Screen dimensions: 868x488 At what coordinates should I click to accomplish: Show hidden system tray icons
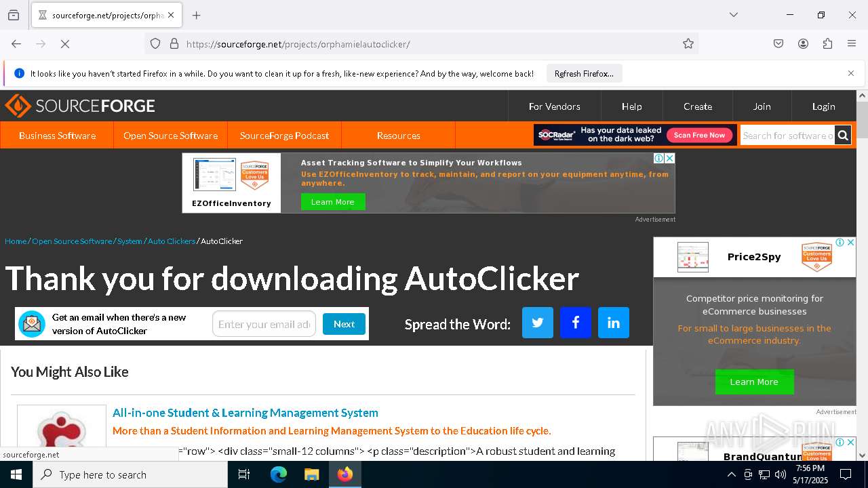731,474
